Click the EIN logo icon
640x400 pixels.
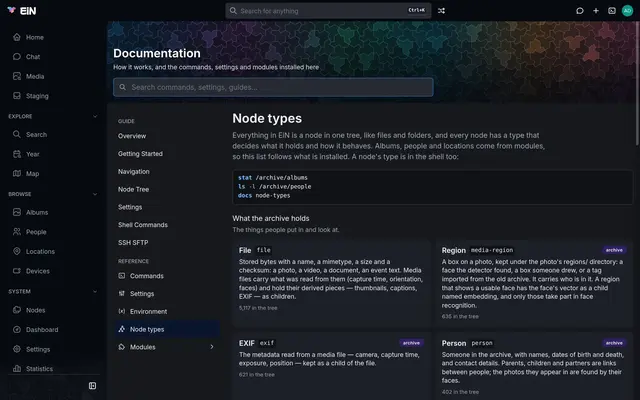[x=11, y=10]
